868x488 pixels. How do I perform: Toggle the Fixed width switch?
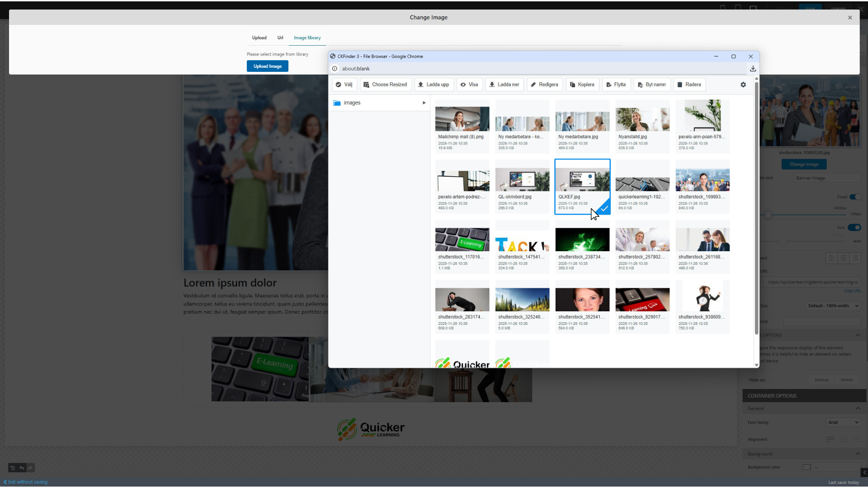[855, 197]
